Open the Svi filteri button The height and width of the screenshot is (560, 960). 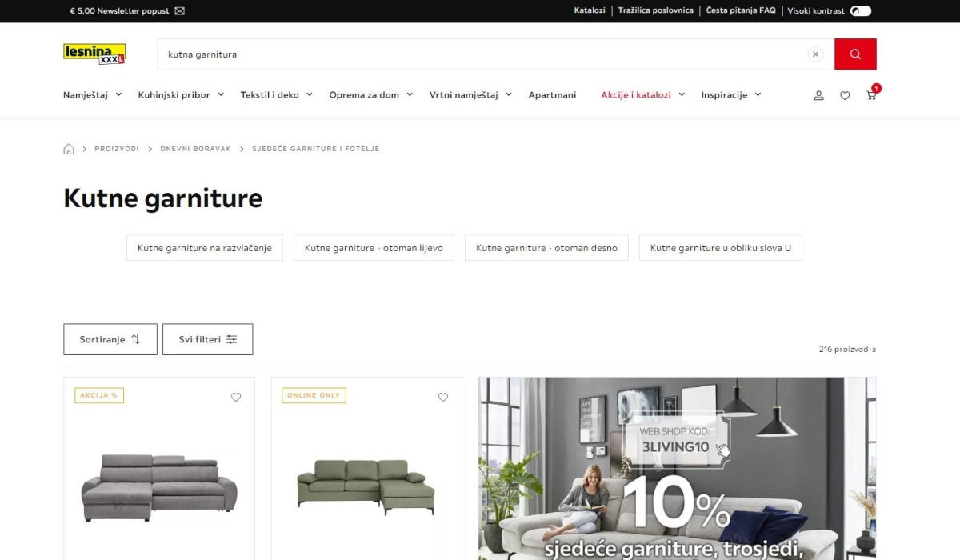click(207, 339)
